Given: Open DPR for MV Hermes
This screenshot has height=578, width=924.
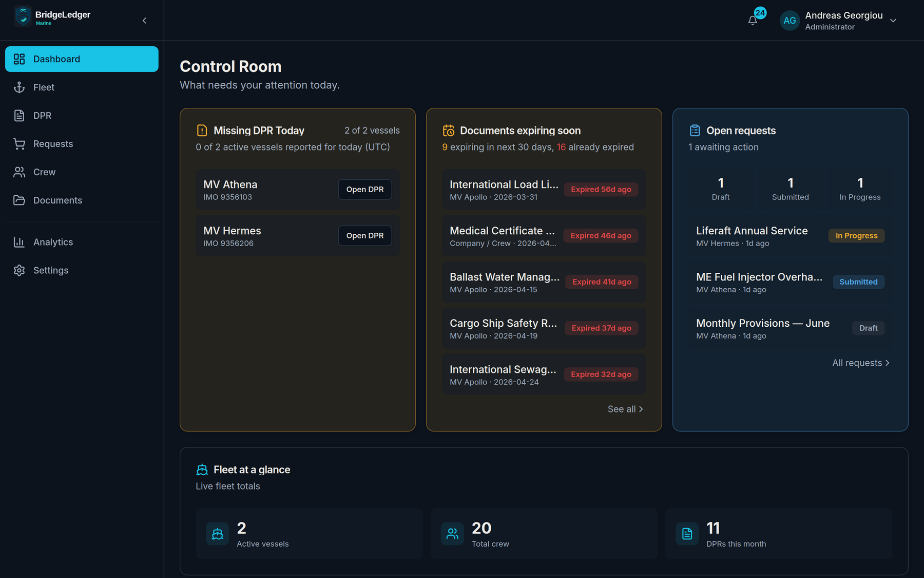Looking at the screenshot, I should (365, 236).
